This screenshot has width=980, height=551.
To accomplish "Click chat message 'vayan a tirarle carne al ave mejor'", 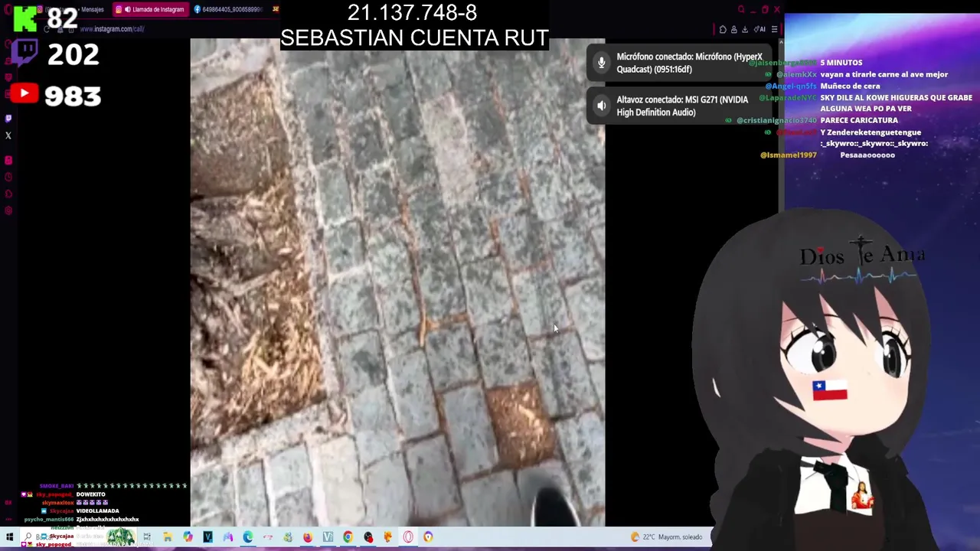I will [884, 74].
